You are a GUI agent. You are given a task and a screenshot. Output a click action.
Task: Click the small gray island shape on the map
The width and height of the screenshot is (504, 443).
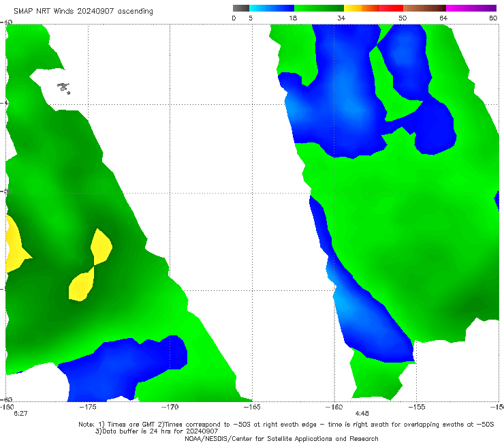point(63,88)
